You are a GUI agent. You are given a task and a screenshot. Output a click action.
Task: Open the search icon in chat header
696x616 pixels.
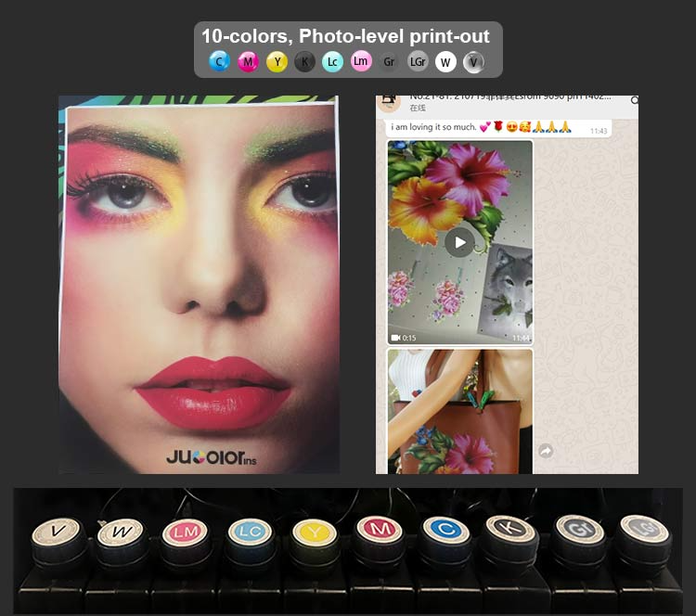pyautogui.click(x=635, y=100)
